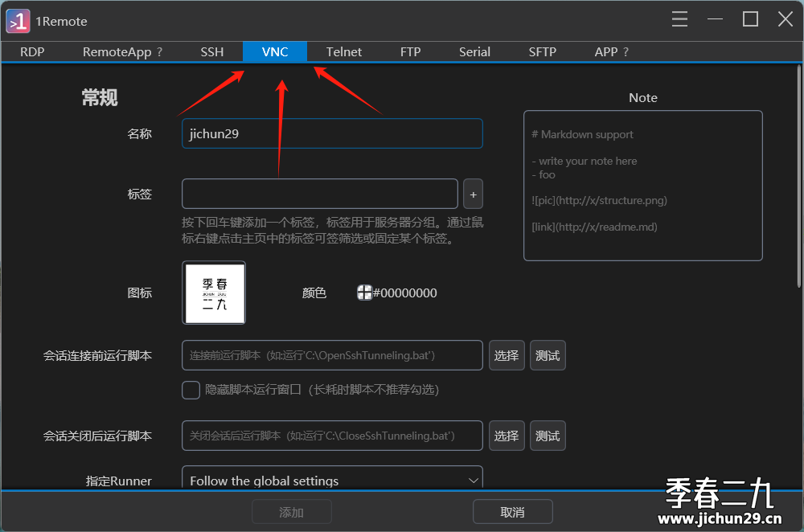Click the session icon preview to change it

214,293
